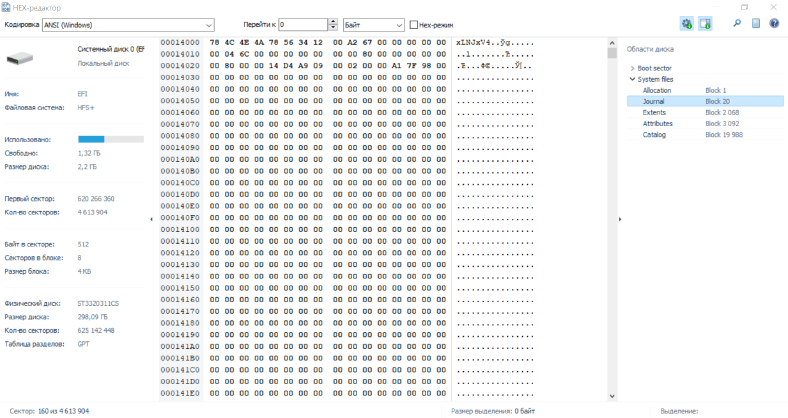788x418 pixels.
Task: Click the Области диска panel heading
Action: (x=650, y=49)
